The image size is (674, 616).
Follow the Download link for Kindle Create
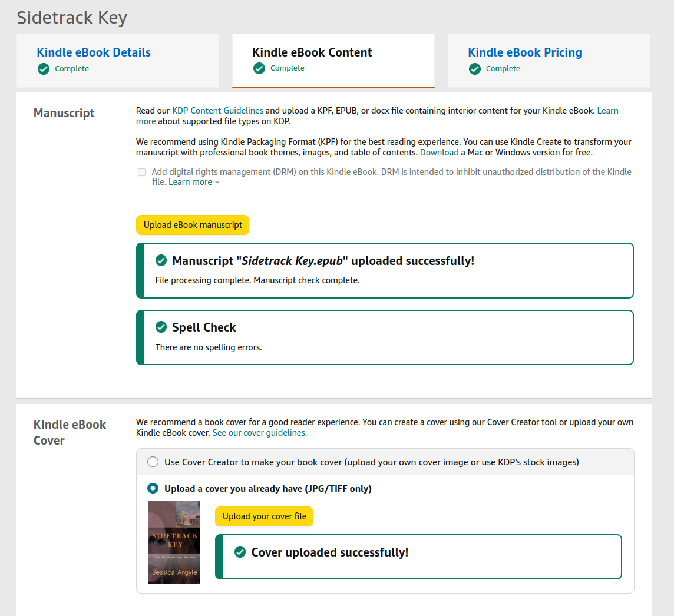tap(439, 153)
